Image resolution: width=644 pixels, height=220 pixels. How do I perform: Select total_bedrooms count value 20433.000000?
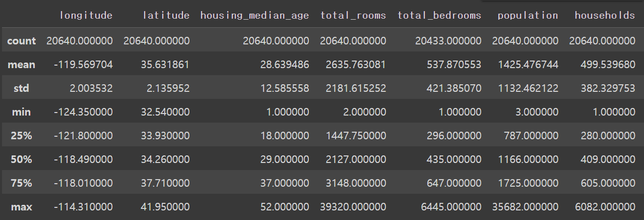click(x=448, y=41)
